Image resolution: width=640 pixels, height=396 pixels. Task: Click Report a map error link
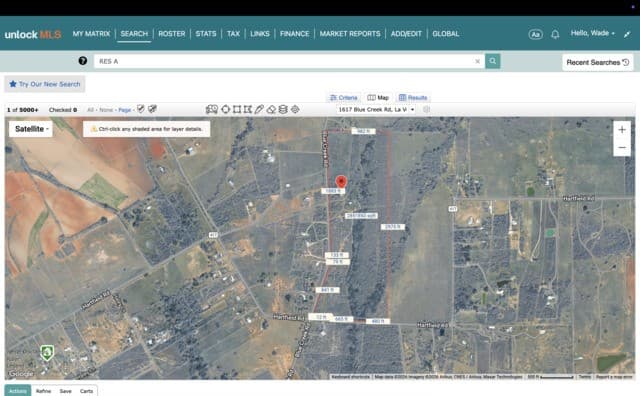(x=614, y=377)
